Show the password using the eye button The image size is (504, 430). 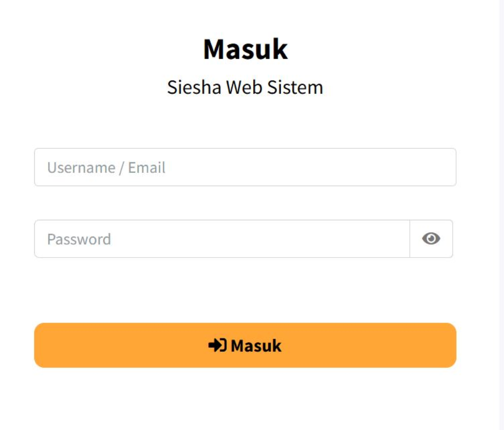[431, 239]
